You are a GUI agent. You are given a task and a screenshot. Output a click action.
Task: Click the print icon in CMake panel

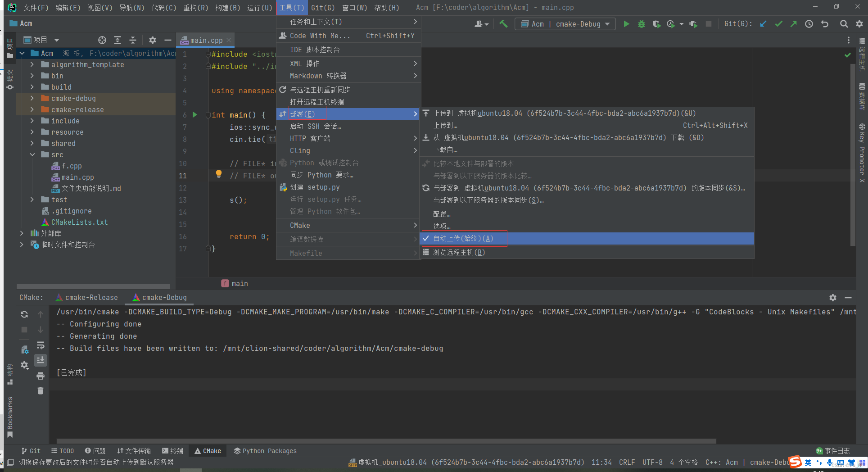tap(41, 376)
